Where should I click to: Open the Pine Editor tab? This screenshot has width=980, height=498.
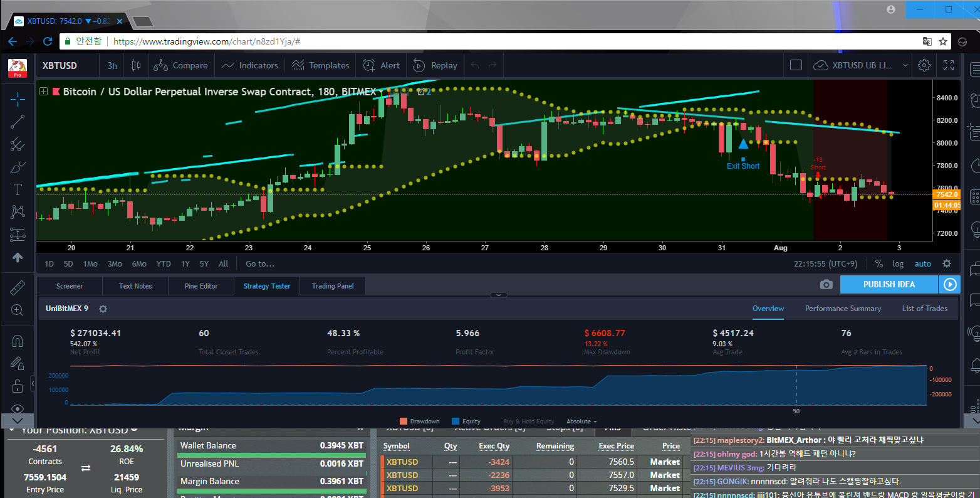[x=201, y=286]
